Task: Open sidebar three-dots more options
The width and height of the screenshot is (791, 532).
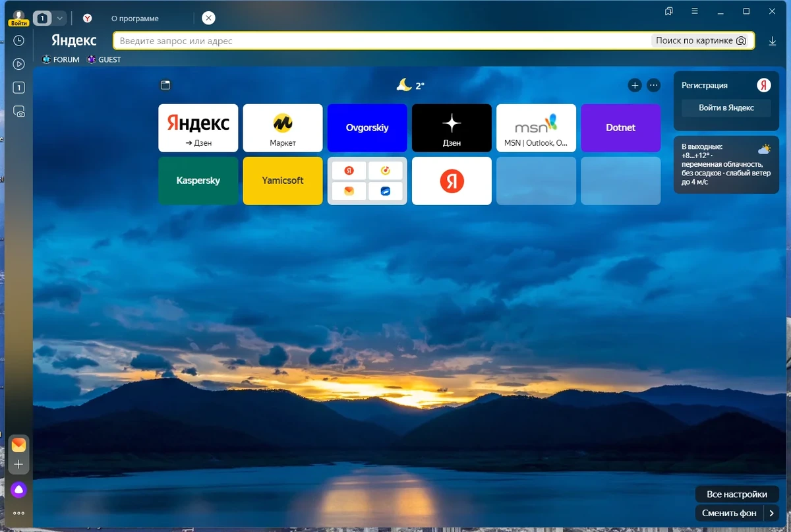Action: click(19, 513)
